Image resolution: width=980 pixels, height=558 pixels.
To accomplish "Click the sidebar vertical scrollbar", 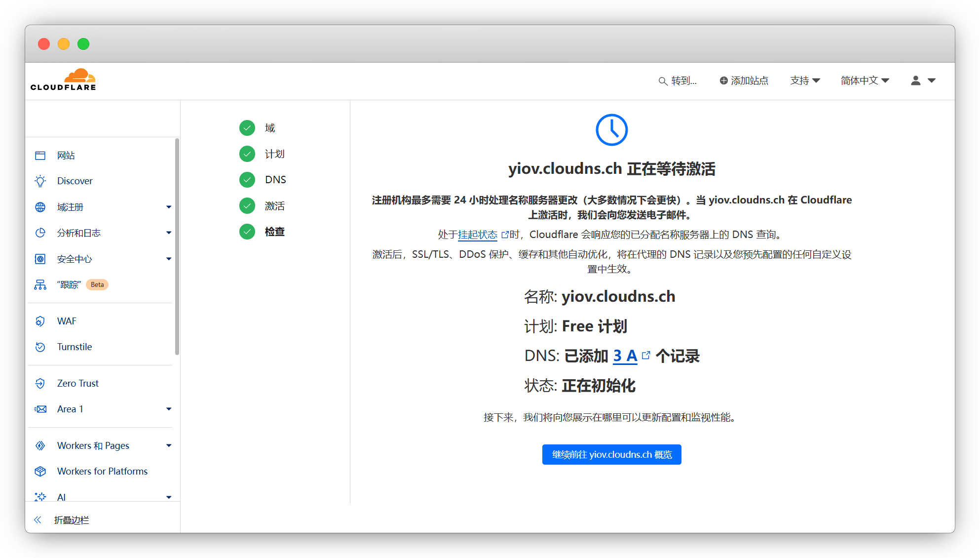I will 177,247.
